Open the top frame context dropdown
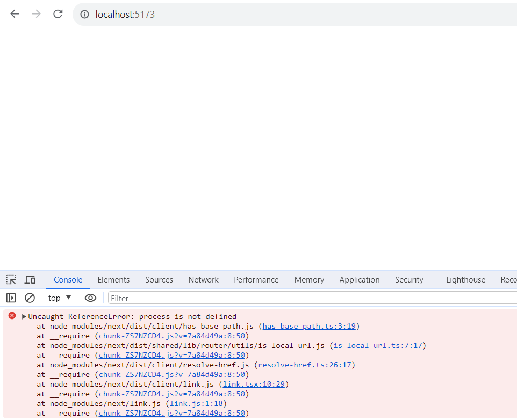 59,298
